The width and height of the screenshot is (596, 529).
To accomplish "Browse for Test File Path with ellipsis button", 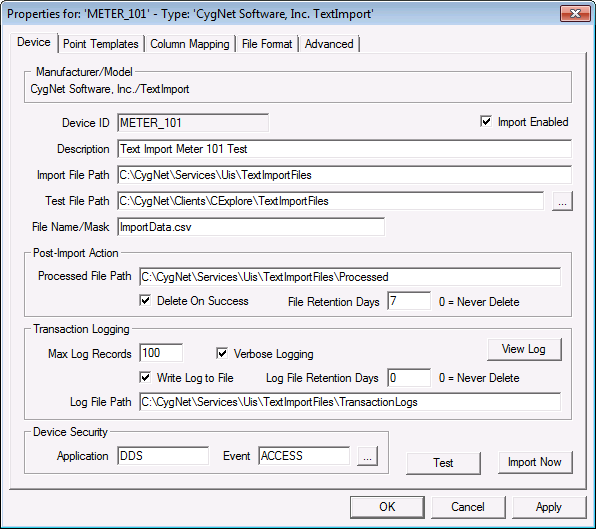I will click(562, 201).
